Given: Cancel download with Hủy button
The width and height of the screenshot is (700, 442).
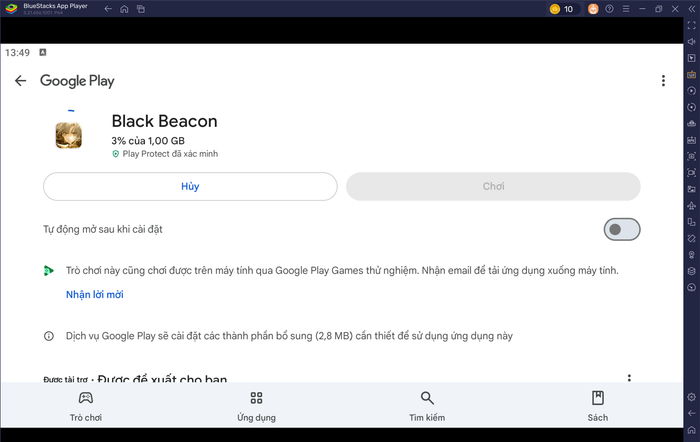Looking at the screenshot, I should (190, 186).
